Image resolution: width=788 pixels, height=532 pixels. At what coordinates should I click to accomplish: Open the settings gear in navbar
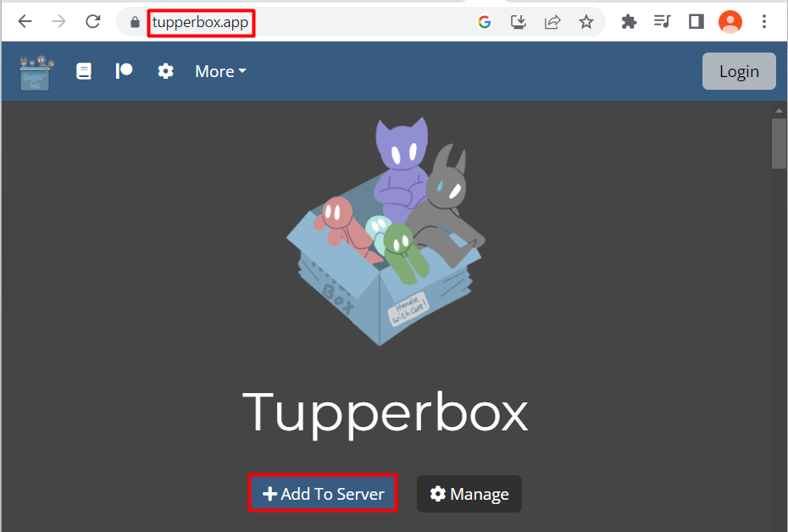pyautogui.click(x=165, y=71)
